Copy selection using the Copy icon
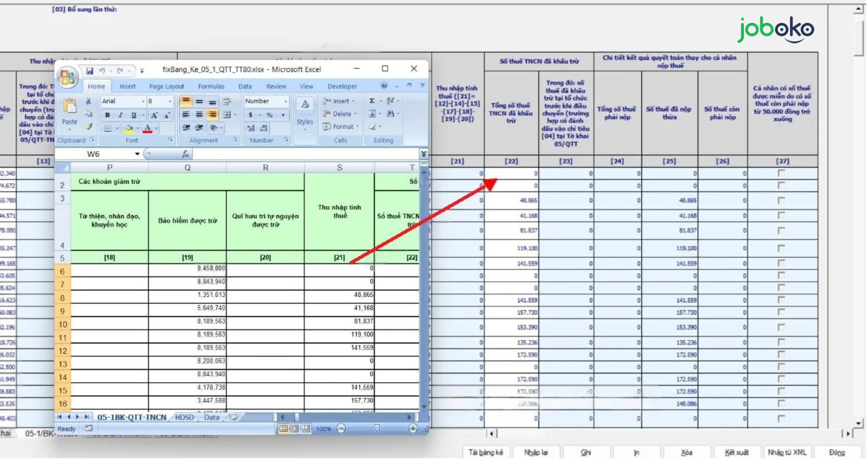The width and height of the screenshot is (868, 459). click(x=88, y=114)
